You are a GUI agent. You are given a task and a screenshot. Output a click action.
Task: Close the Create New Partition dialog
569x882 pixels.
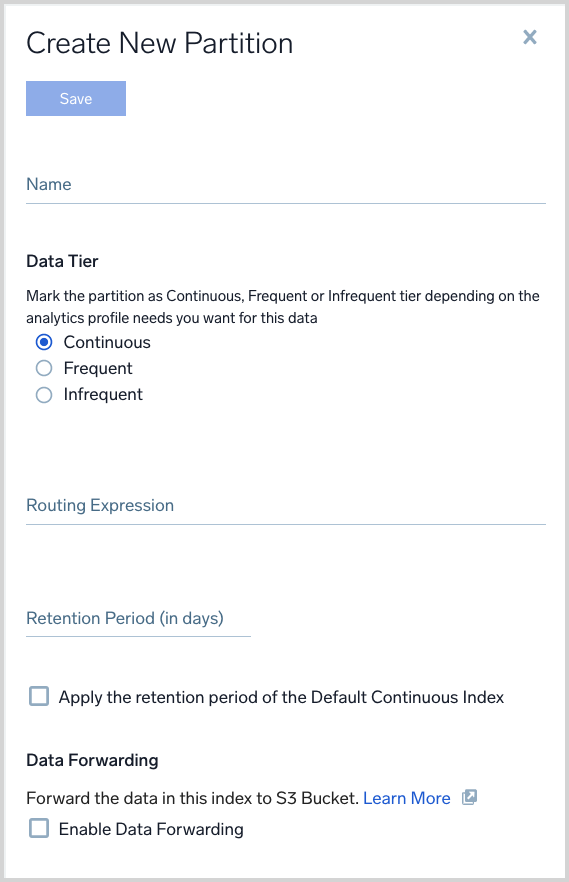click(530, 37)
